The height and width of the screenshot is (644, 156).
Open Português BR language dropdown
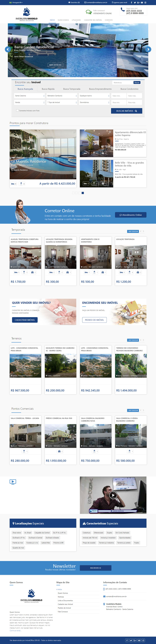coord(16,2)
